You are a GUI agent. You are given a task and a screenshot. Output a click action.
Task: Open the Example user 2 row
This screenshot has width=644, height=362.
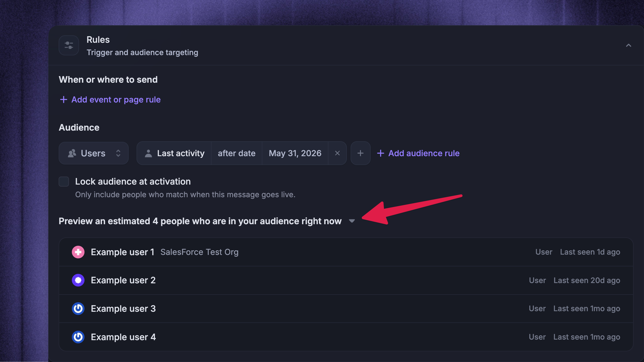coord(346,280)
